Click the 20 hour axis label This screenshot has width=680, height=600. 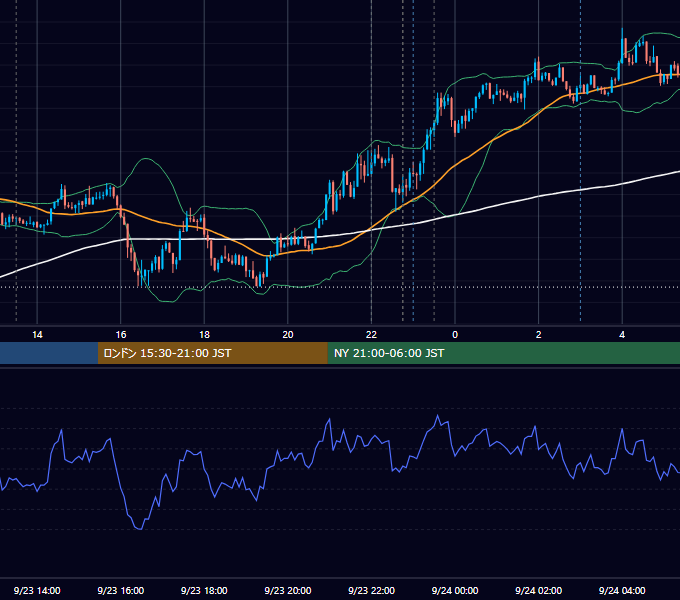click(288, 335)
